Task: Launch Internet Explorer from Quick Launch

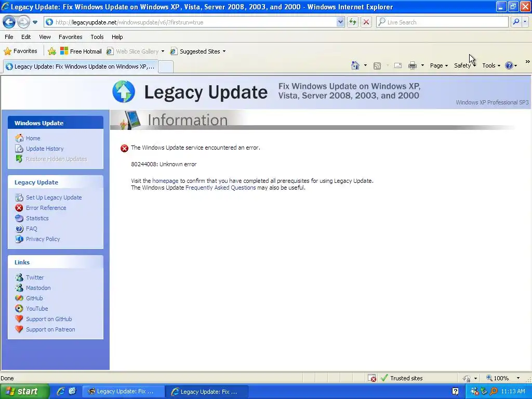Action: click(x=61, y=391)
